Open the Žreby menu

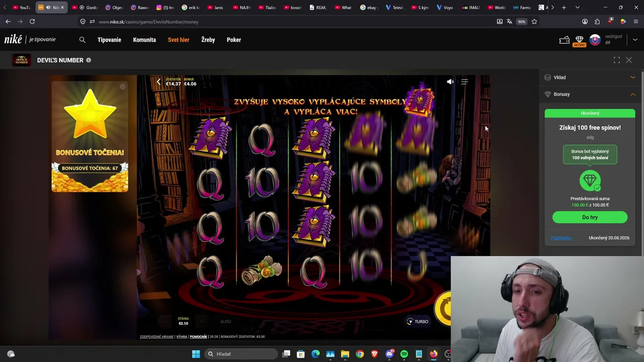208,40
